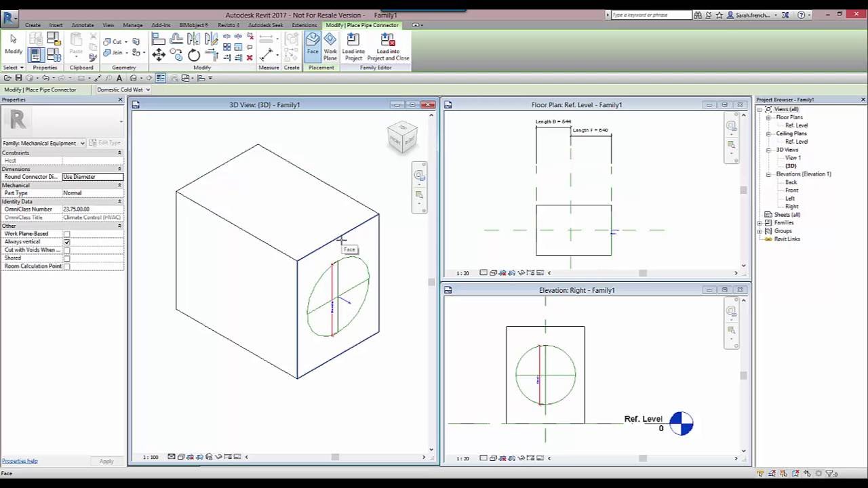The width and height of the screenshot is (868, 488).
Task: Switch placement to Work Plane
Action: pos(330,47)
